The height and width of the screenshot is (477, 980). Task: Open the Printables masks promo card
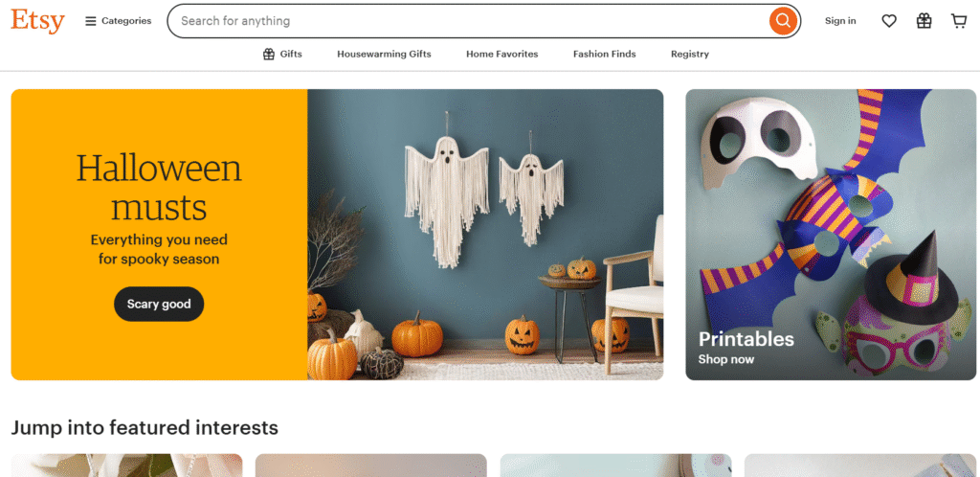[831, 235]
